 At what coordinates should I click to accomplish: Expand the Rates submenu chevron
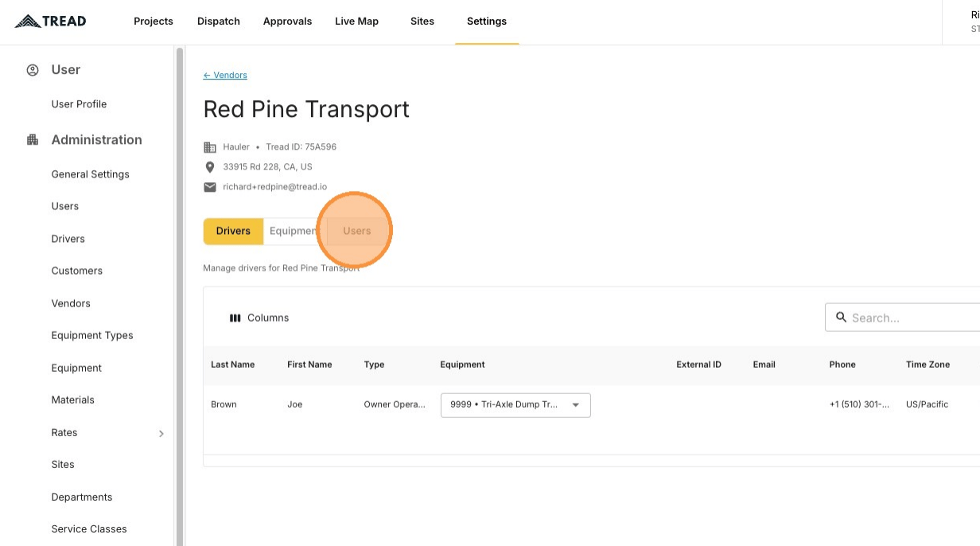point(161,434)
